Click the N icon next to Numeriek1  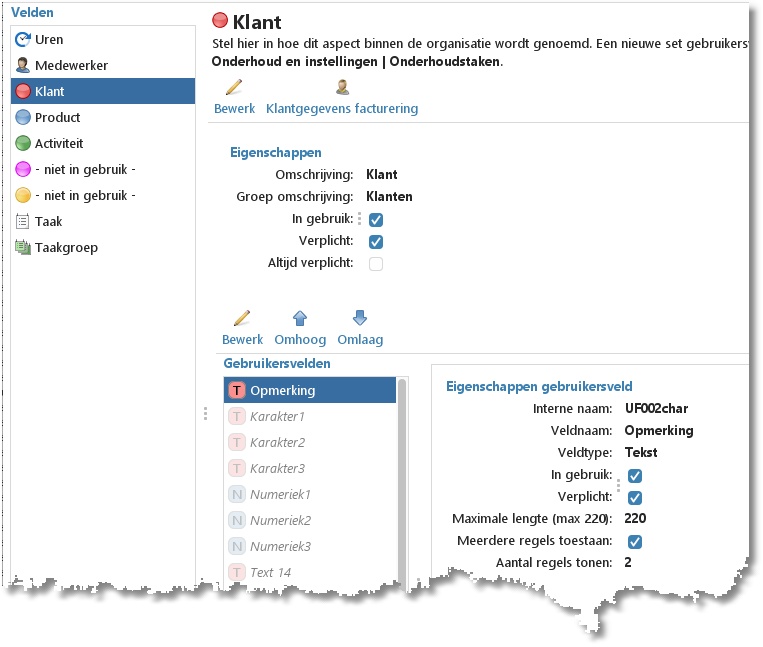(x=237, y=494)
